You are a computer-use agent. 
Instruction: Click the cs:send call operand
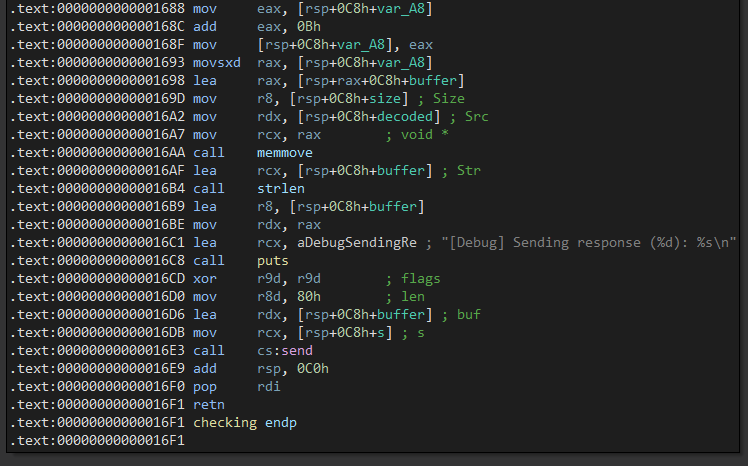click(x=285, y=351)
